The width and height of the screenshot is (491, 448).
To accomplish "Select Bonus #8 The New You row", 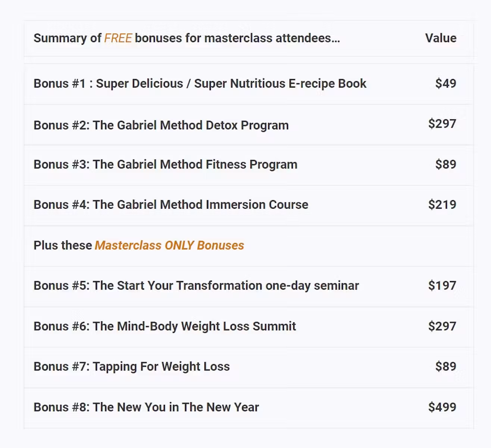I will coord(249,407).
